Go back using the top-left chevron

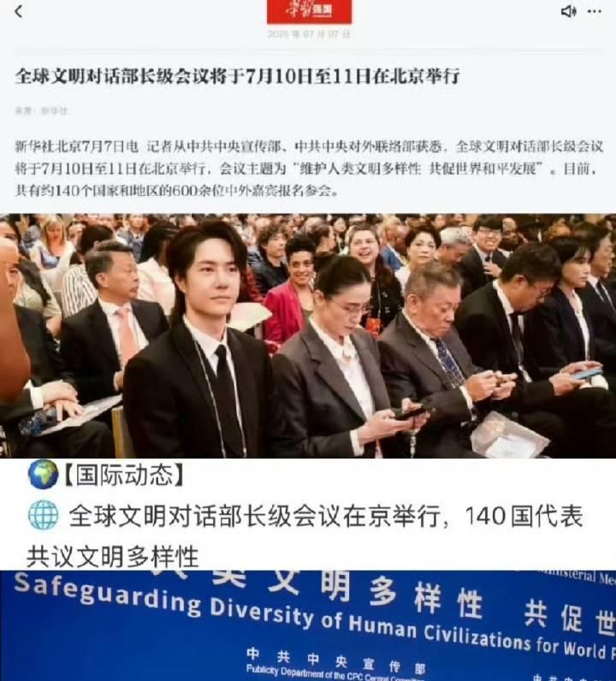tap(18, 12)
